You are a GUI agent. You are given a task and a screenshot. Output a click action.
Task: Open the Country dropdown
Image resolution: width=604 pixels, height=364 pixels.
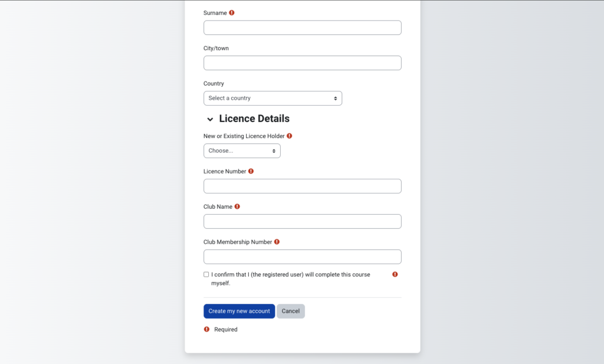pos(273,98)
